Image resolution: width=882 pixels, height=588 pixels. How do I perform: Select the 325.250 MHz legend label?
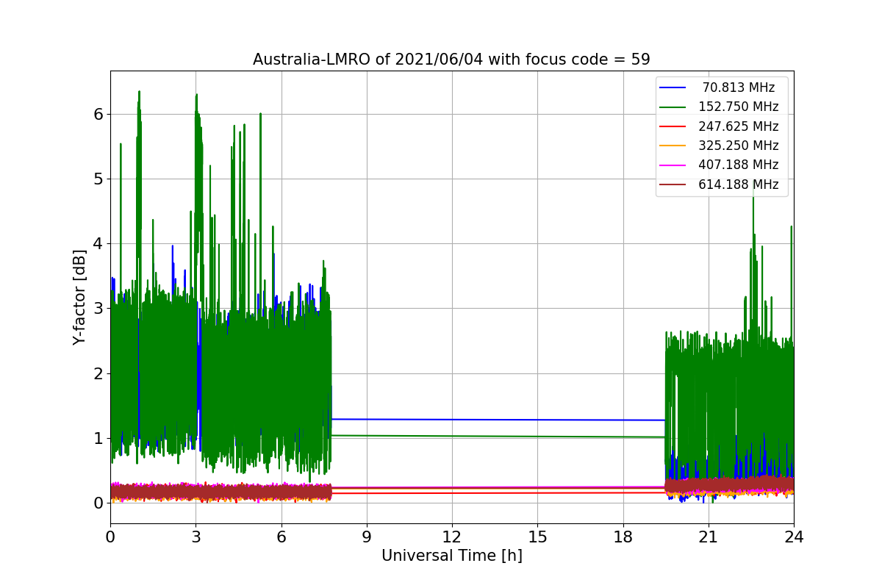[x=738, y=146]
